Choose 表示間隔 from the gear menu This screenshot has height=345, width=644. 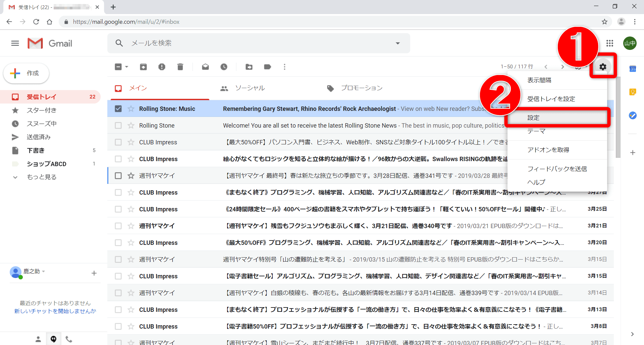pyautogui.click(x=557, y=80)
